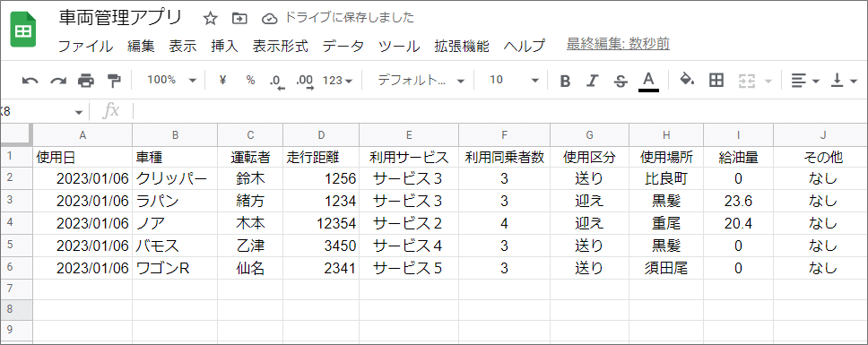Click the 利用同乗者数 header cell
868x345 pixels.
coord(504,158)
